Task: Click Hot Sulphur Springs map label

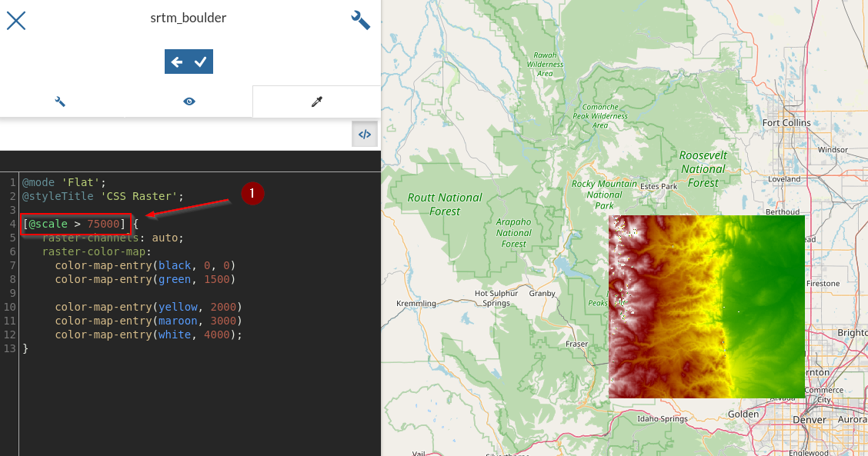Action: pos(496,298)
